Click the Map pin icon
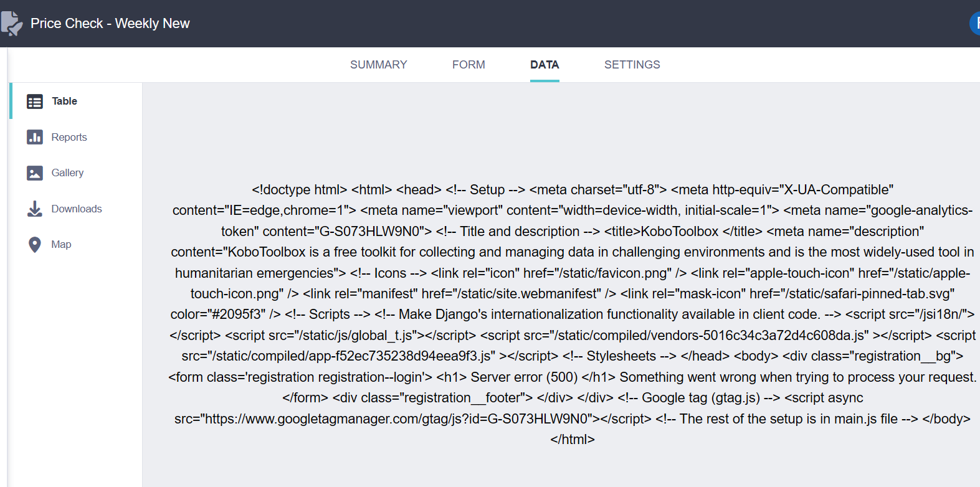 coord(35,245)
